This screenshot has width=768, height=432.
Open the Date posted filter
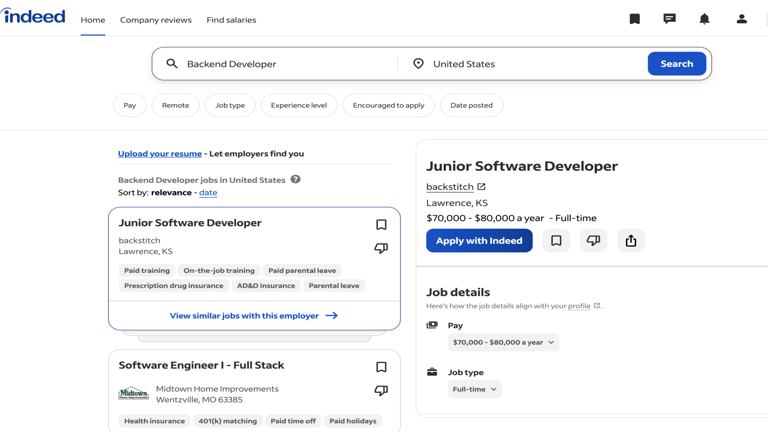click(471, 105)
